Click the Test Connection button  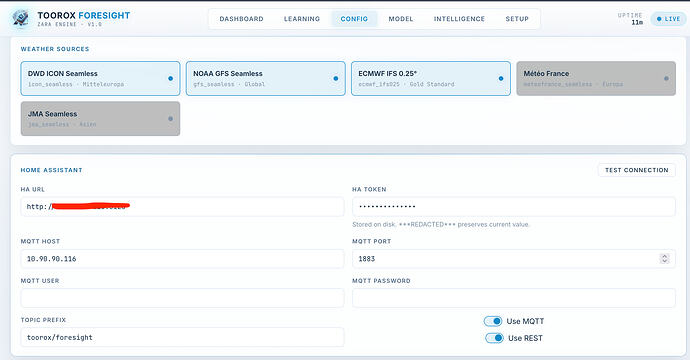(636, 170)
